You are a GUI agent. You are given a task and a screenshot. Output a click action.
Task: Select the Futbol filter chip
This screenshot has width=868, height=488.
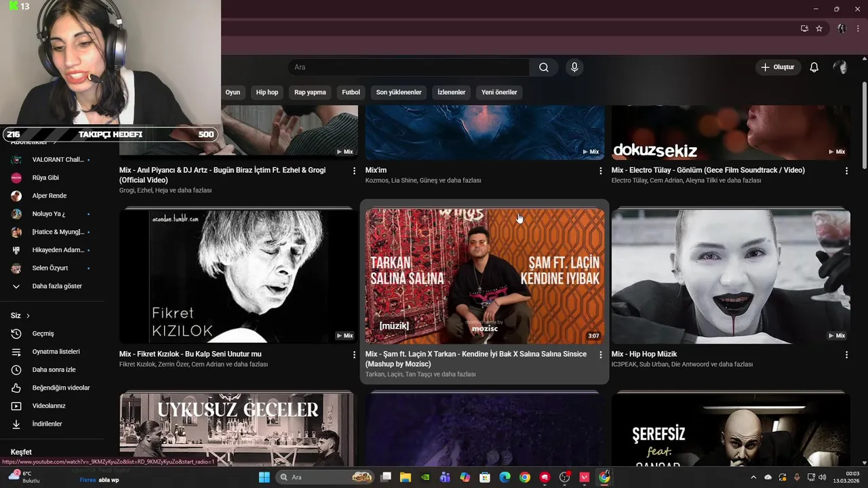(x=351, y=92)
